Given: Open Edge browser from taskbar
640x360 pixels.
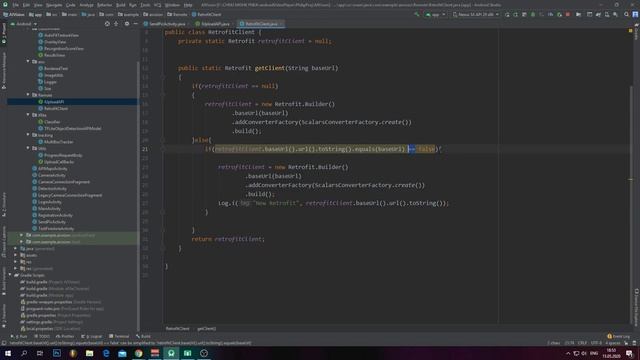Looking at the screenshot, I should [106, 353].
